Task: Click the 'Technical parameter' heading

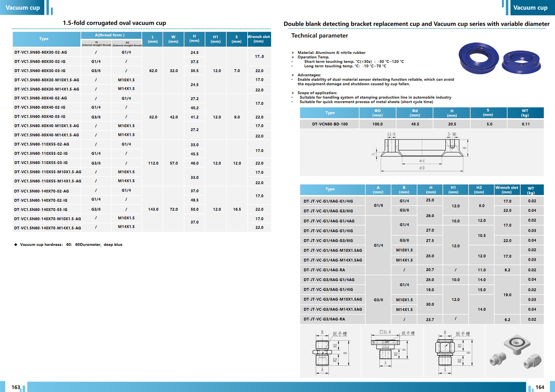Action: [x=319, y=35]
